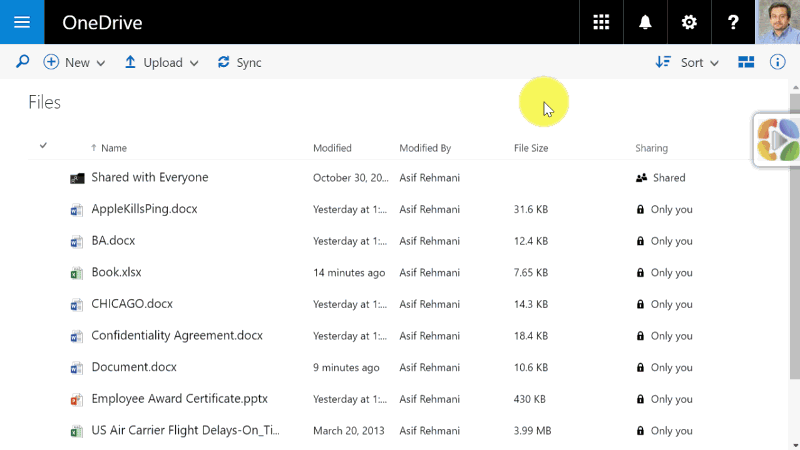Click the Sync button
Screen dimensions: 800x450
pos(239,62)
